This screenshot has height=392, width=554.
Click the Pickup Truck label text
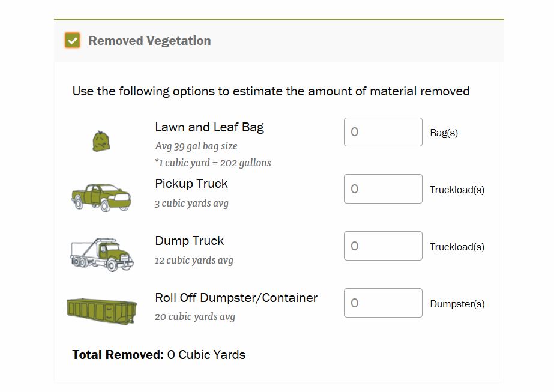pos(191,184)
